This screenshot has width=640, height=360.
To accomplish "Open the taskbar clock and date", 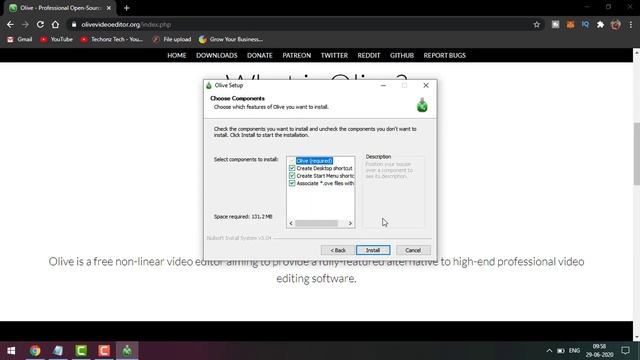I will click(x=599, y=351).
